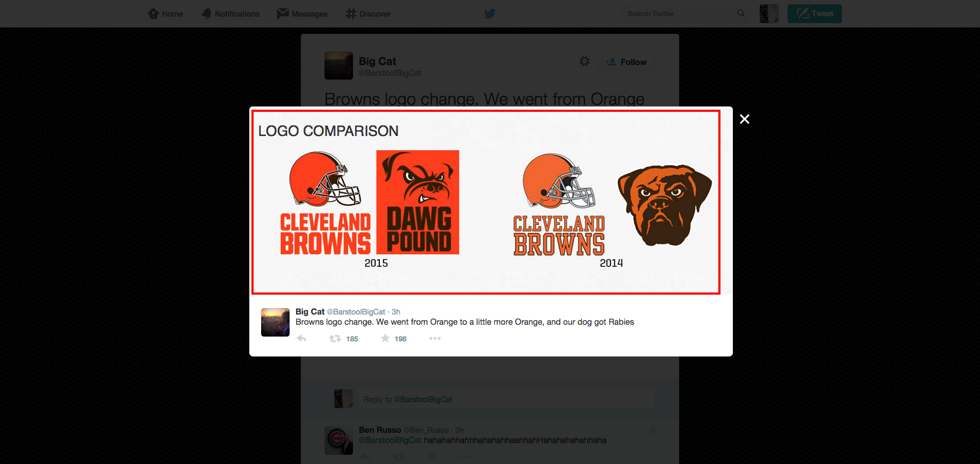Favorite using the star icon beside 198

(385, 338)
